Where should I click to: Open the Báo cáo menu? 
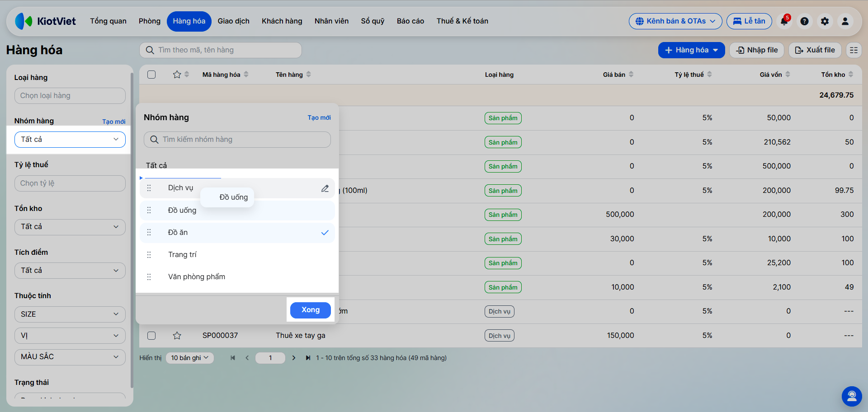(x=410, y=21)
